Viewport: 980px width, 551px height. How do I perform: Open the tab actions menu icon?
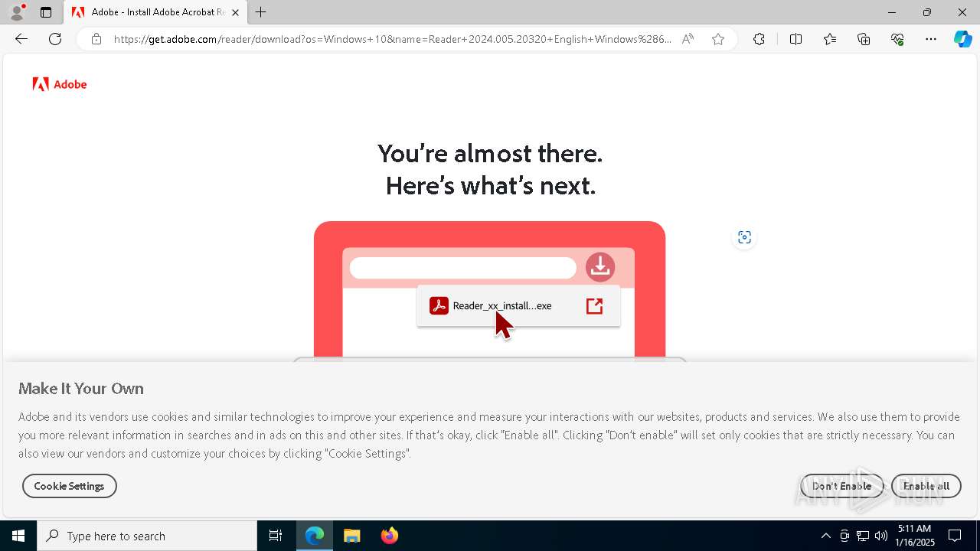[46, 12]
